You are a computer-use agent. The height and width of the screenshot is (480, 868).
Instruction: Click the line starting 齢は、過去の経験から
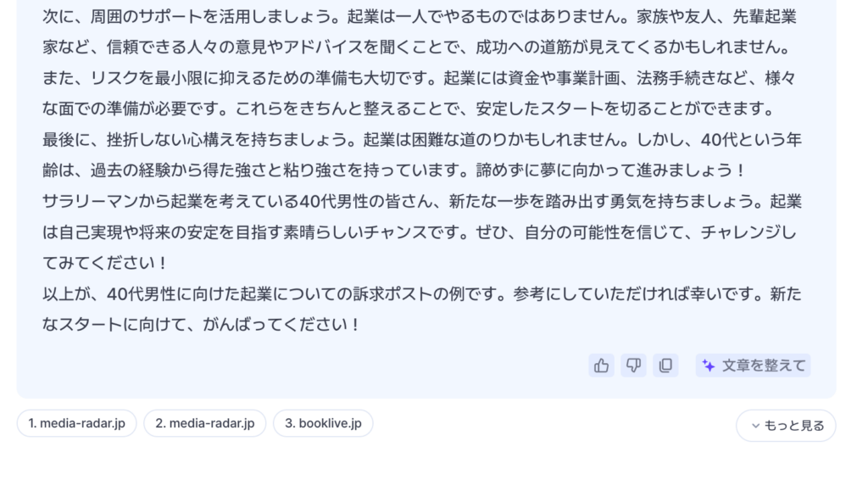[x=395, y=170]
